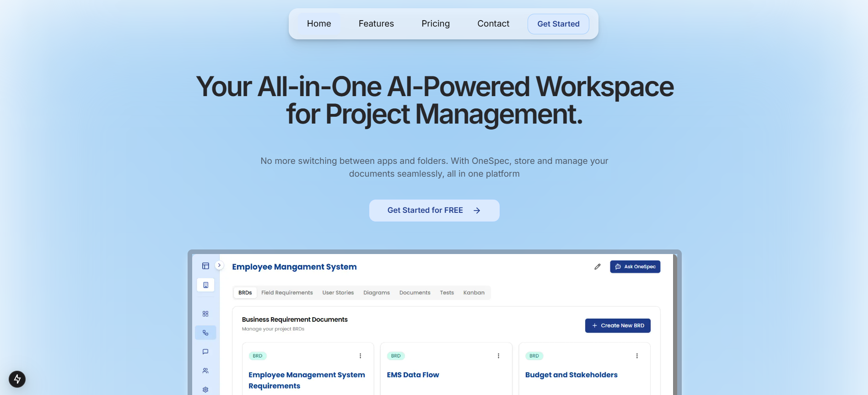Open Employee Management System Requirements card title

click(x=307, y=380)
